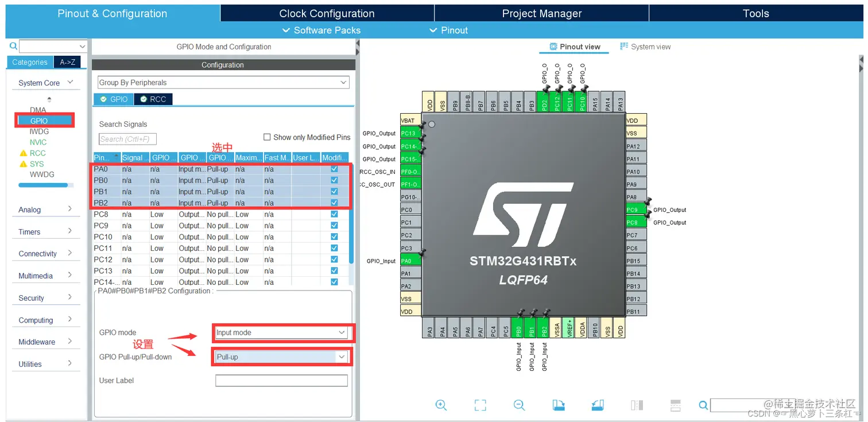Viewport: 868px width, 422px height.
Task: Toggle Modified checkbox for PB0 row
Action: 334,180
